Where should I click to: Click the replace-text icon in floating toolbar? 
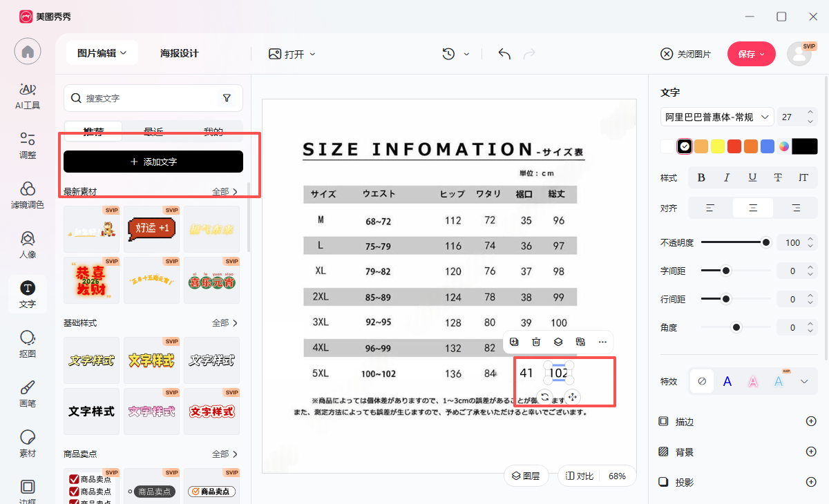pyautogui.click(x=580, y=342)
